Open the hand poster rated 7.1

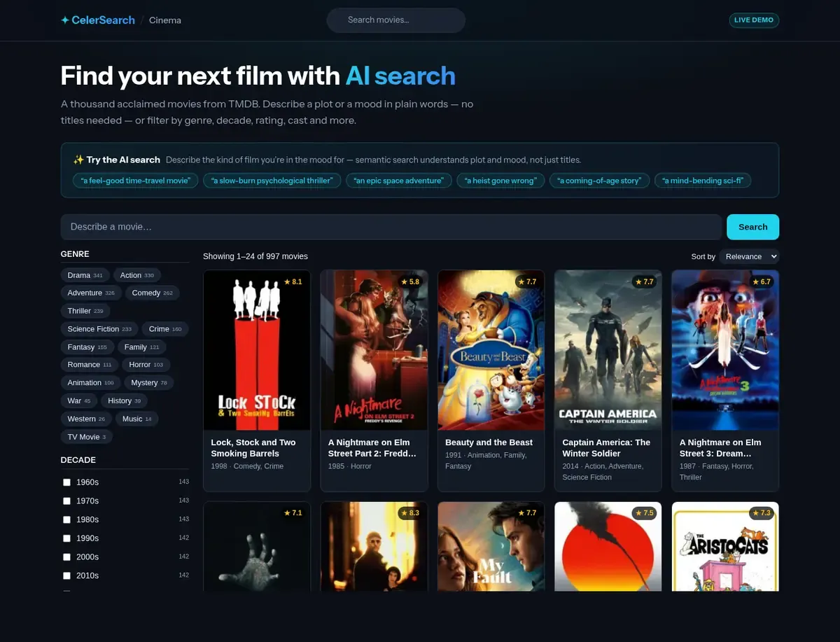(257, 547)
